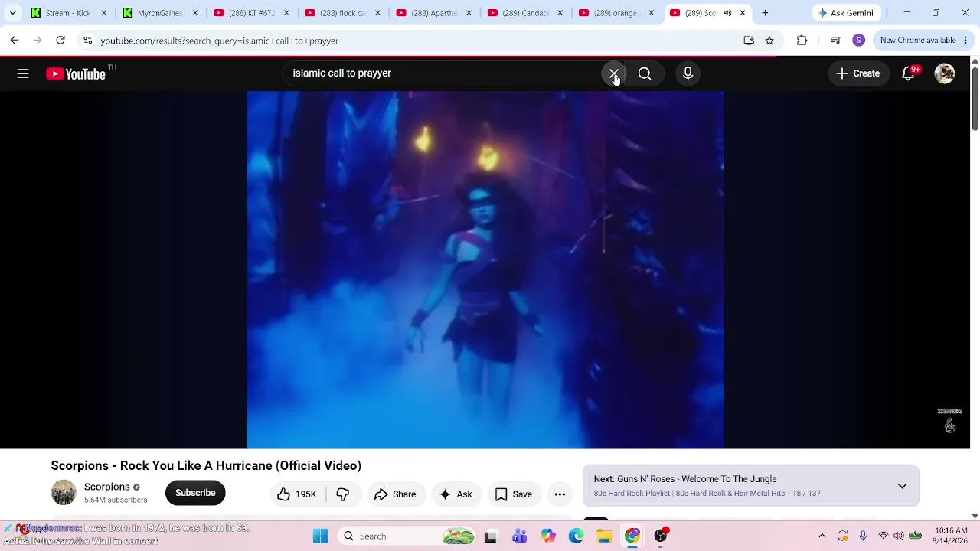The height and width of the screenshot is (551, 980).
Task: Start voice search with the microphone
Action: coord(688,73)
